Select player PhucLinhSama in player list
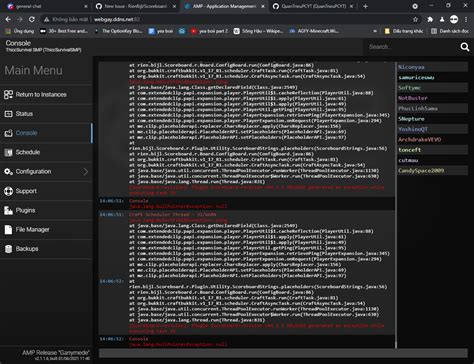474x364 pixels. 433,109
